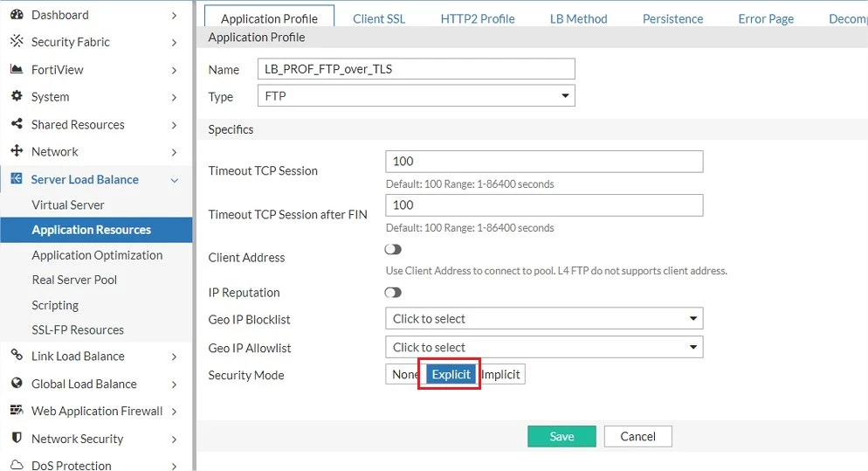The width and height of the screenshot is (868, 471).
Task: Open the HTTP2 Profile tab
Action: [x=478, y=19]
